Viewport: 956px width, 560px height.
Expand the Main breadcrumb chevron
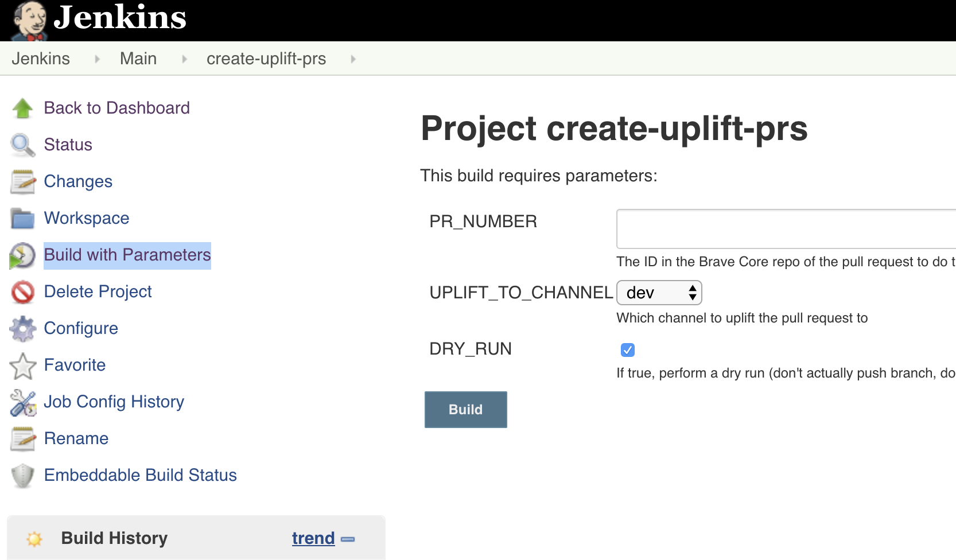(183, 59)
